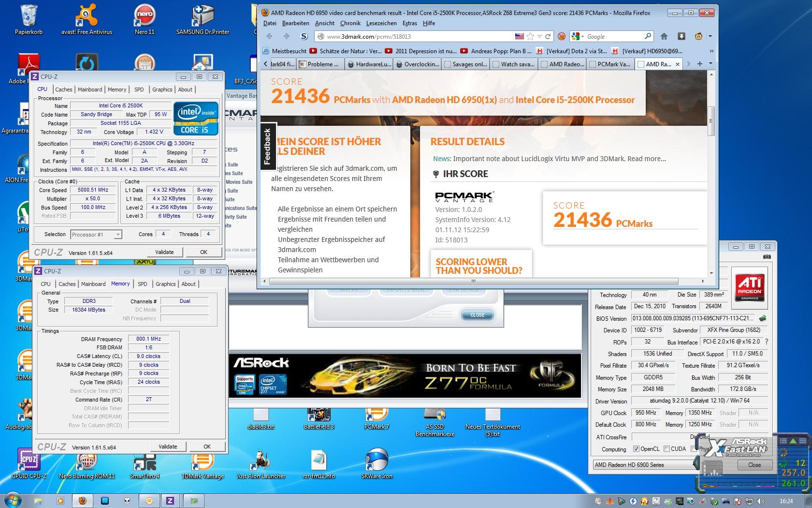Click Firefox home button
Screen dimensions: 812x508
point(664,36)
